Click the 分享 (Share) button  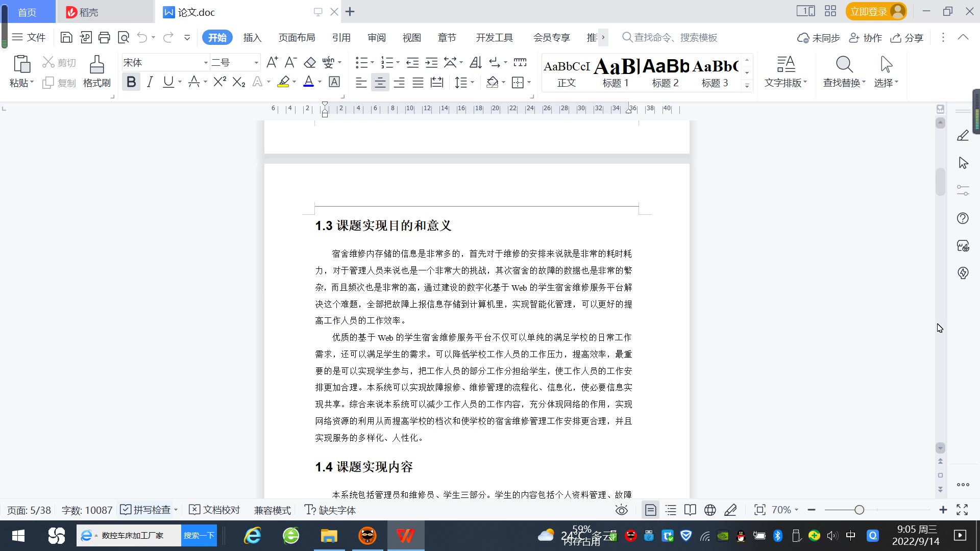(x=907, y=38)
